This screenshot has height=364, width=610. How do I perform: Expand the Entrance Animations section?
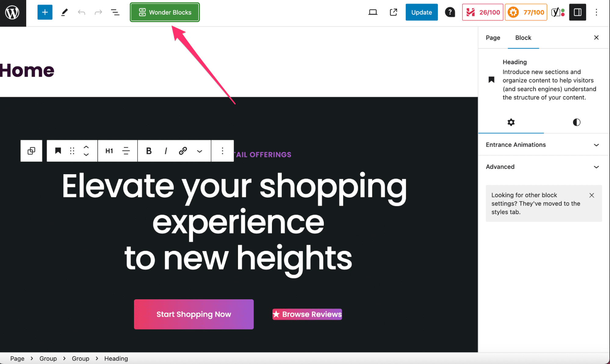click(543, 145)
